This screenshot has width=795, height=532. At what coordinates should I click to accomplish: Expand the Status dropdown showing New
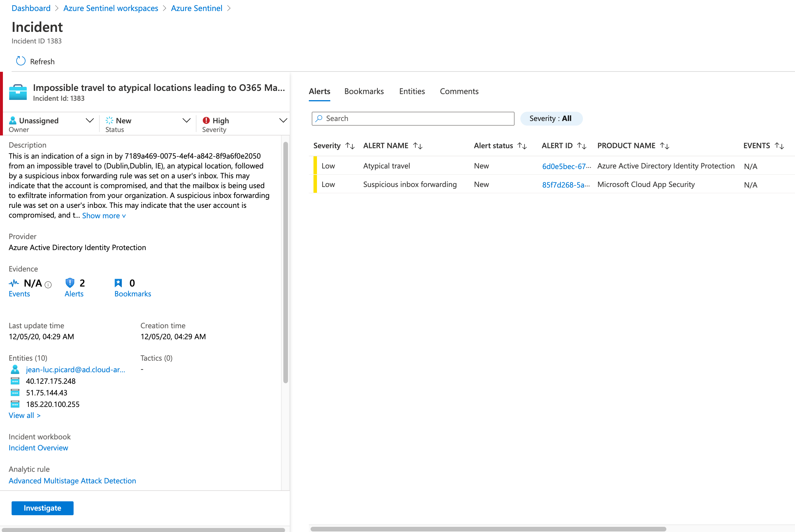click(187, 120)
